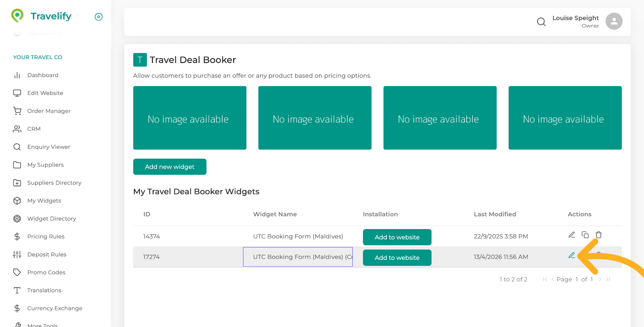Select Pricing Rules in the sidebar menu
Screen dimensions: 644x327
[x=46, y=236]
